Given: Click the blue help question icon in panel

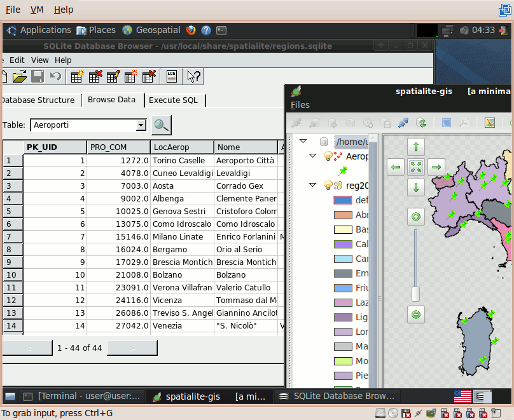Looking at the screenshot, I should pos(206,30).
